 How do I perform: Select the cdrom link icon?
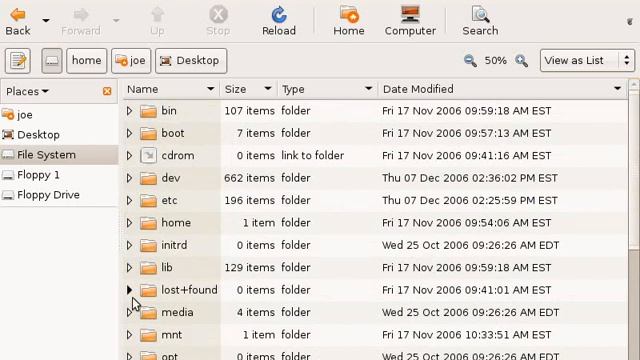(148, 156)
